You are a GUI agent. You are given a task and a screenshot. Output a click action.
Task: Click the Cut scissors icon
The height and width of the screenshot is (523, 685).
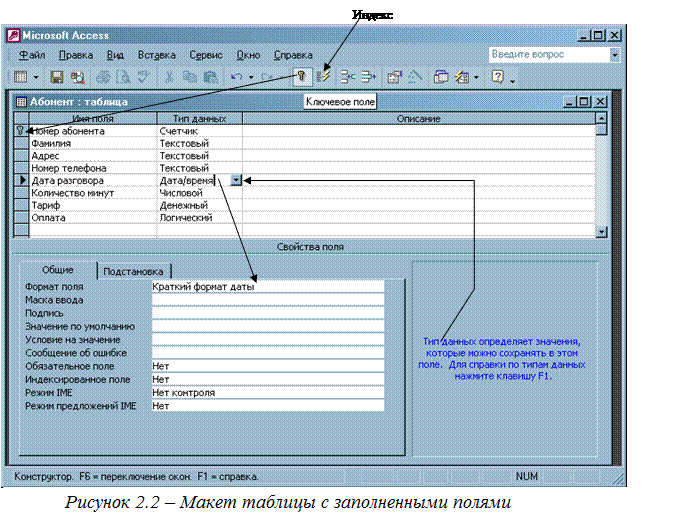pyautogui.click(x=169, y=77)
